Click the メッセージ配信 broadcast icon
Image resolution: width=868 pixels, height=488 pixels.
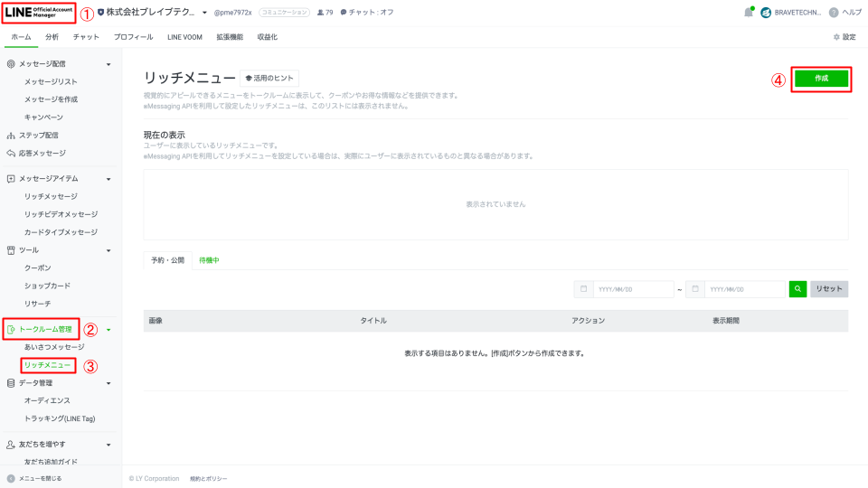(11, 64)
